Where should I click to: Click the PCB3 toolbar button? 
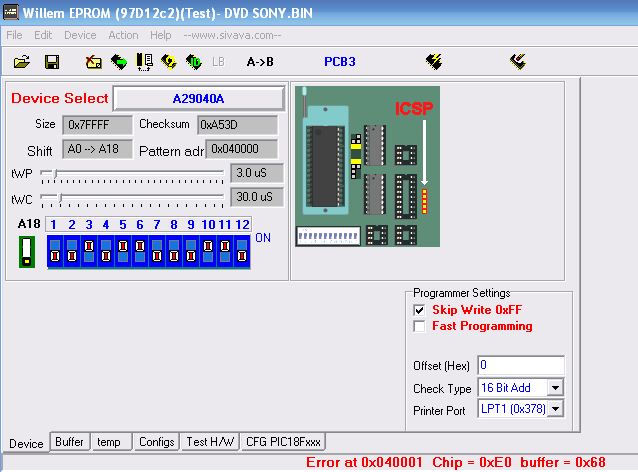coord(339,62)
